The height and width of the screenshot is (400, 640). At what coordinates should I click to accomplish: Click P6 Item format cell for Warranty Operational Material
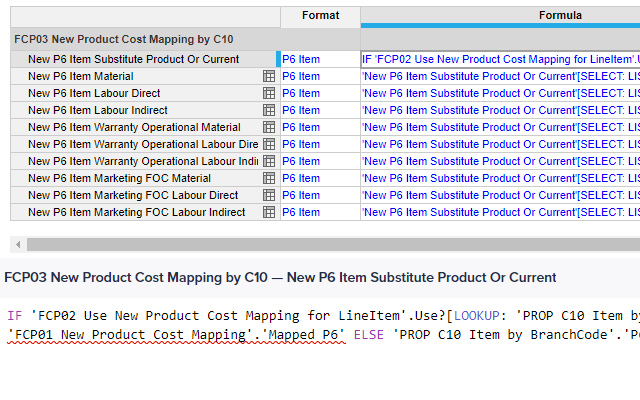(x=320, y=127)
